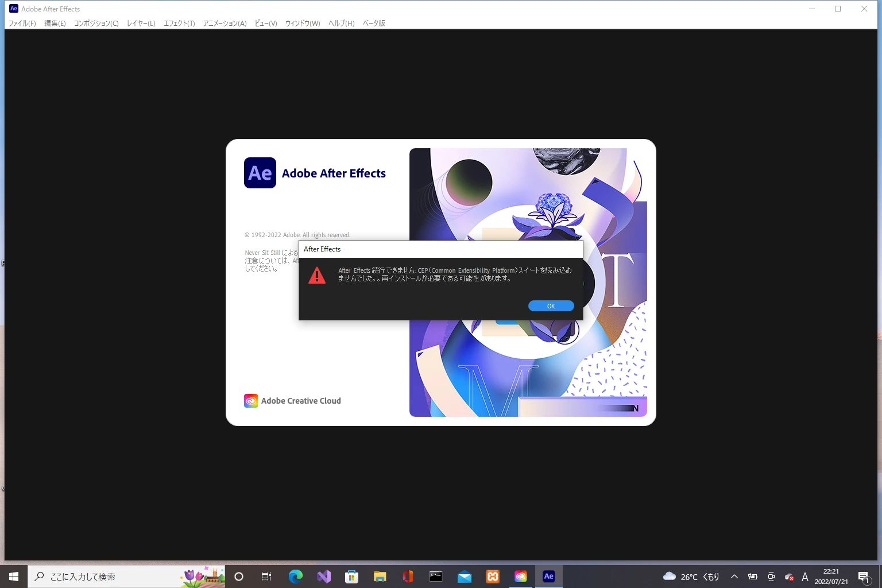Click the copyright text 1992-2022 Adobe
Viewport: 882px width, 588px height.
297,235
